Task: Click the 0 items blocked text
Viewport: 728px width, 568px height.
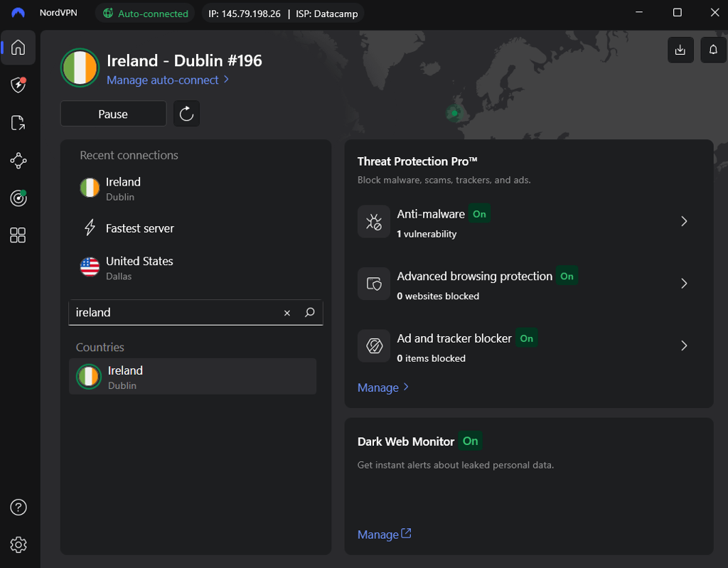Action: point(431,358)
